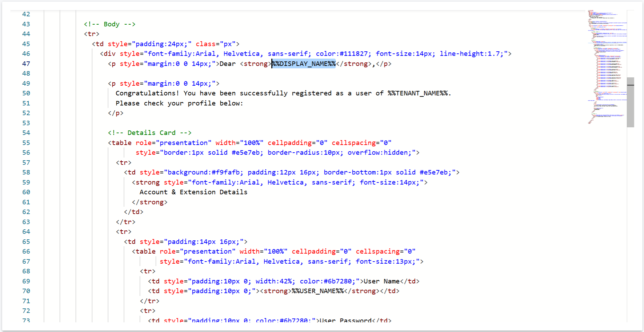Click the highlighted %%DISPLAY_NAME%% placeholder
Image resolution: width=644 pixels, height=332 pixels.
pos(304,64)
